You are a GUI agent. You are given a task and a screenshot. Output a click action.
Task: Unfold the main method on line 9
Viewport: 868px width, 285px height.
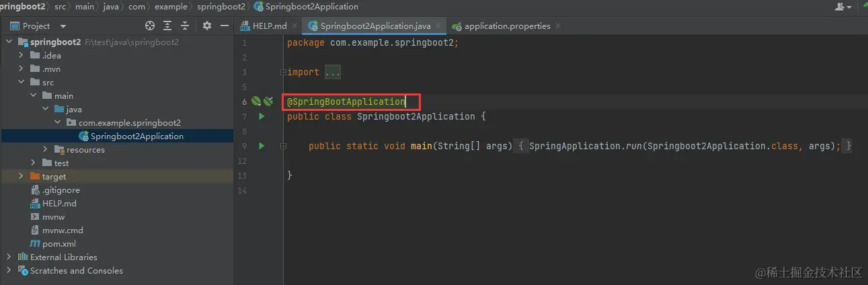(284, 146)
